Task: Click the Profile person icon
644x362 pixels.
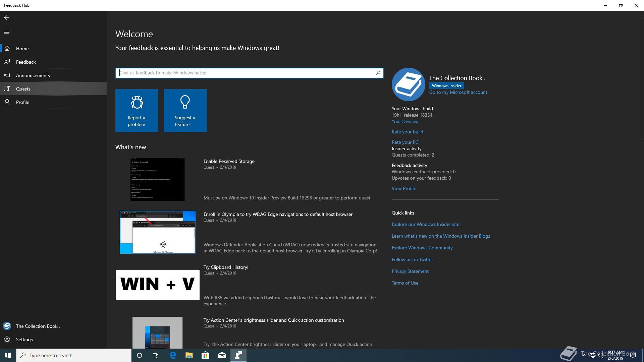Action: pos(7,102)
